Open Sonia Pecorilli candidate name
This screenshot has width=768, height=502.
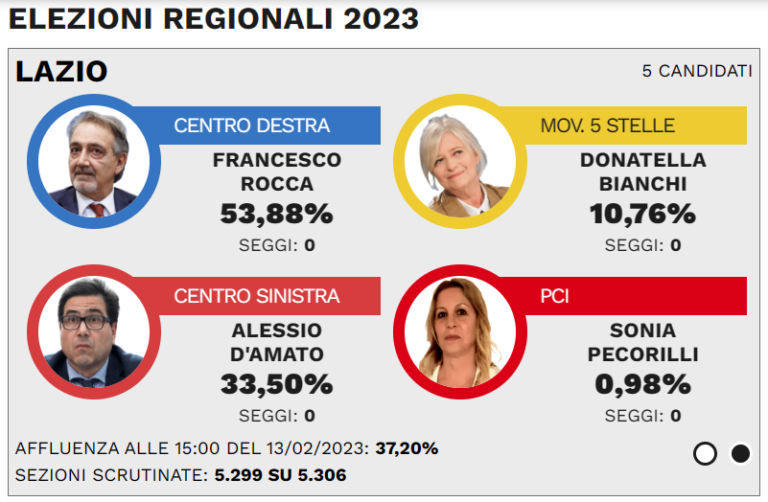pos(643,342)
